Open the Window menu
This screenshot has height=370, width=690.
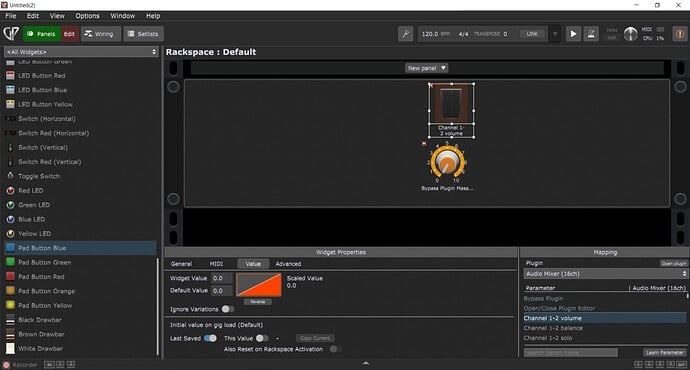click(122, 16)
